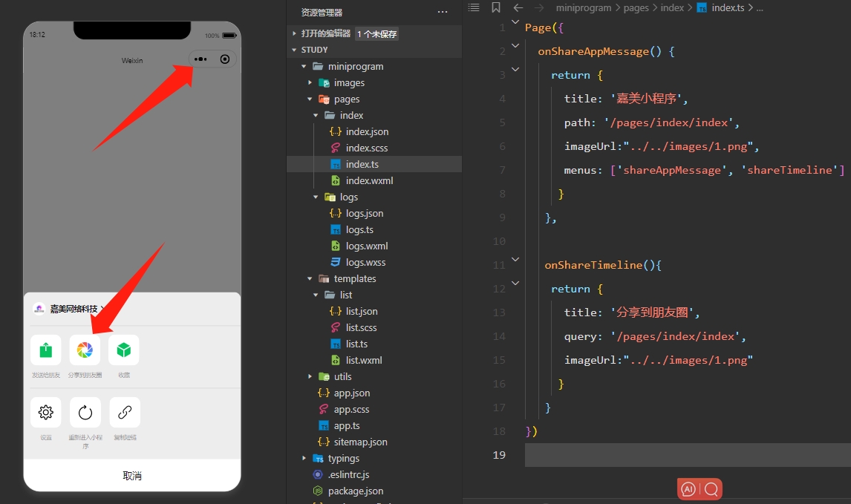Open index.wxml in the file tree

tap(369, 180)
